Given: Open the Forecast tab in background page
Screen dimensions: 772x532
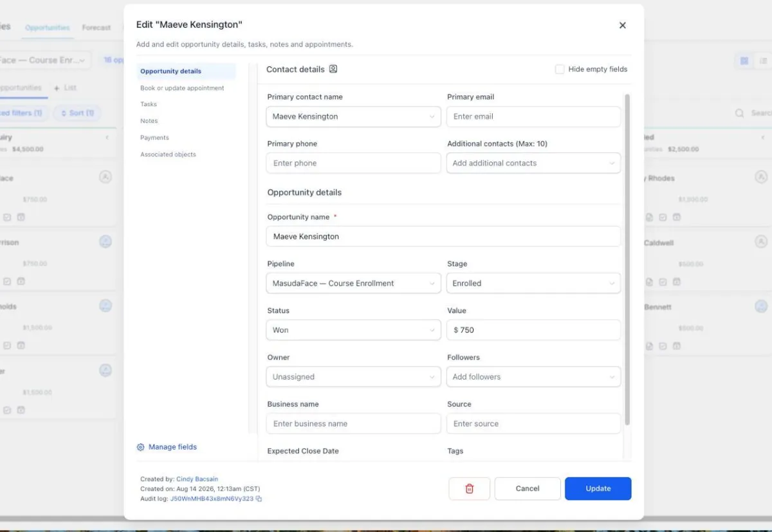Looking at the screenshot, I should point(96,28).
